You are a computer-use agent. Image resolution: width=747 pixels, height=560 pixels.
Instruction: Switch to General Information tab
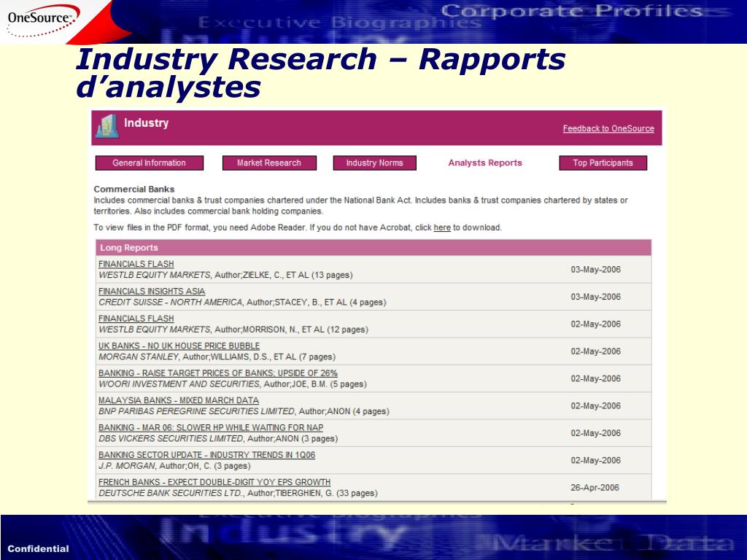[149, 163]
